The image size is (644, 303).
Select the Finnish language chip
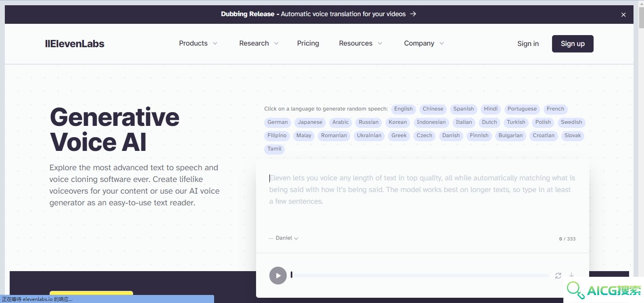(x=479, y=136)
